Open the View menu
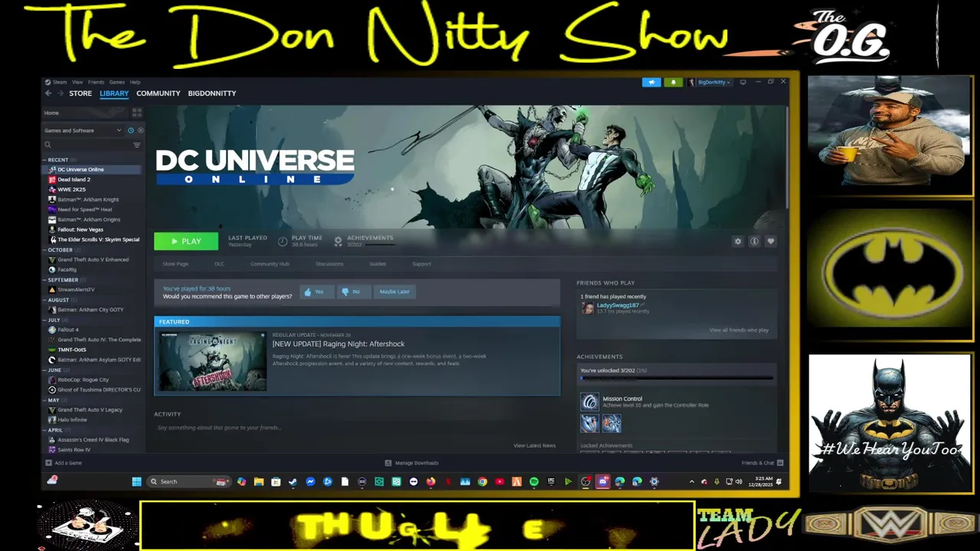Image resolution: width=980 pixels, height=551 pixels. (x=77, y=82)
